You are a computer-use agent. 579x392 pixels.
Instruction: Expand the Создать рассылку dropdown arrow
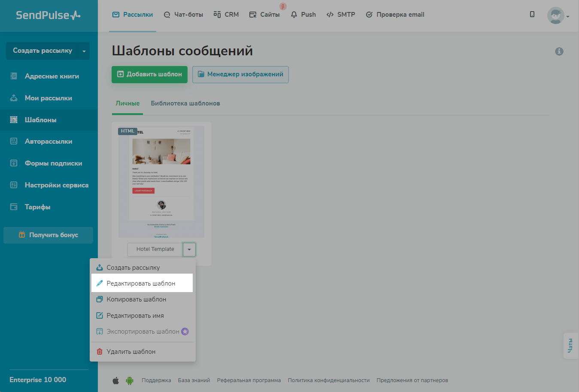(x=84, y=51)
